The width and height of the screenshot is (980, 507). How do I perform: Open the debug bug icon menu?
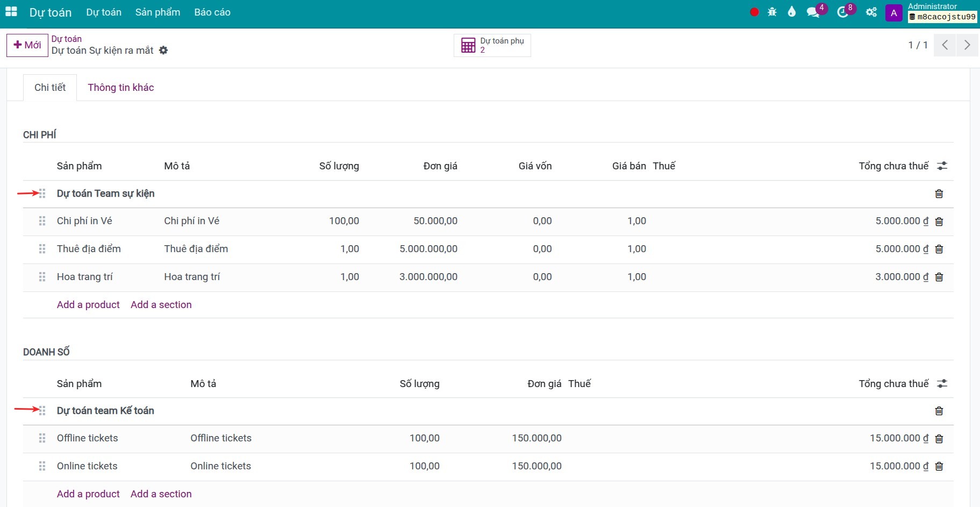coord(772,12)
